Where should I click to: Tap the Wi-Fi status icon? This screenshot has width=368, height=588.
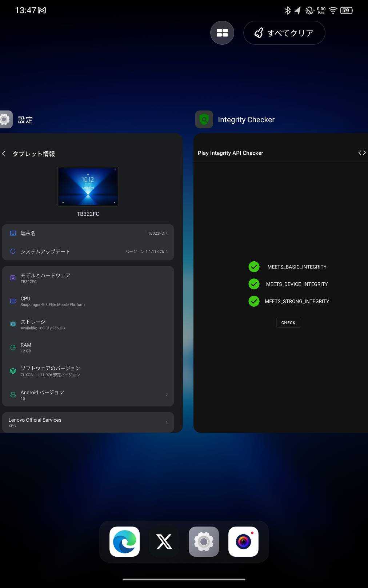333,11
